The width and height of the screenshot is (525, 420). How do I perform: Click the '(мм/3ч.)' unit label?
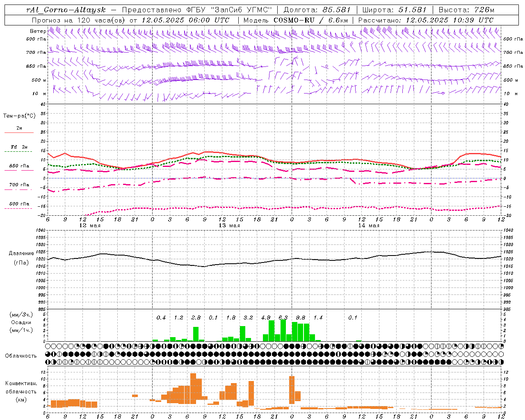(21, 315)
